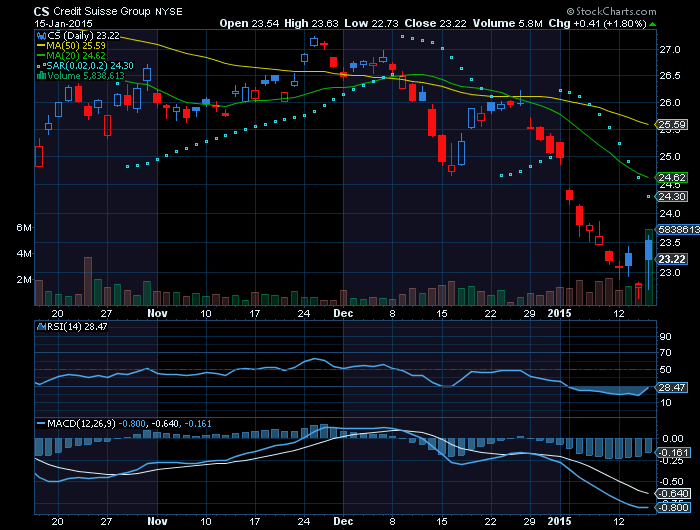Click the 23.0 price axis label
This screenshot has width=700, height=530.
pos(670,272)
